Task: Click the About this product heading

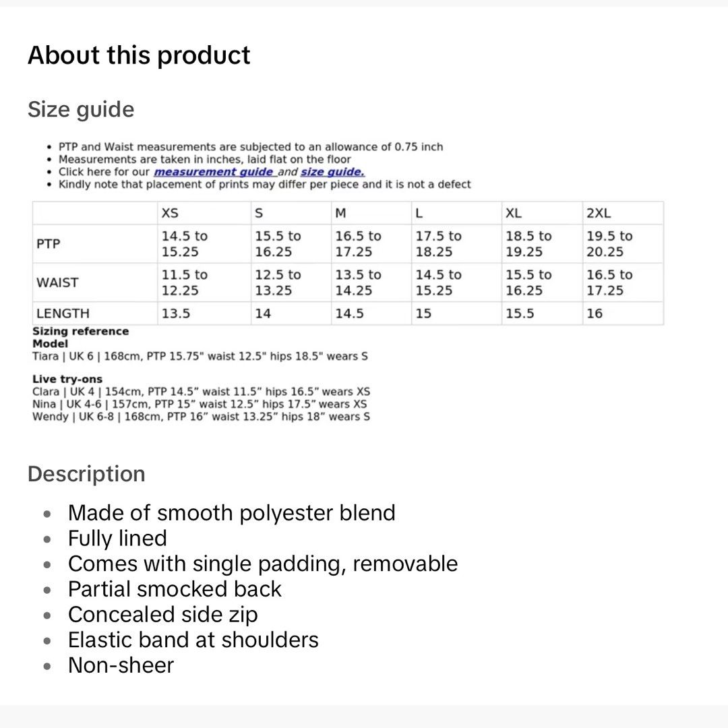Action: tap(139, 55)
